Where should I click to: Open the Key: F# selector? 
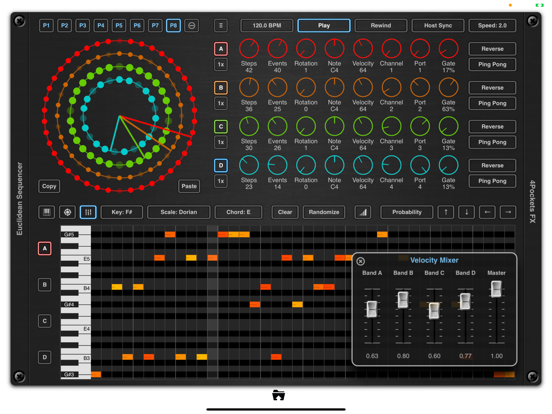pyautogui.click(x=122, y=212)
